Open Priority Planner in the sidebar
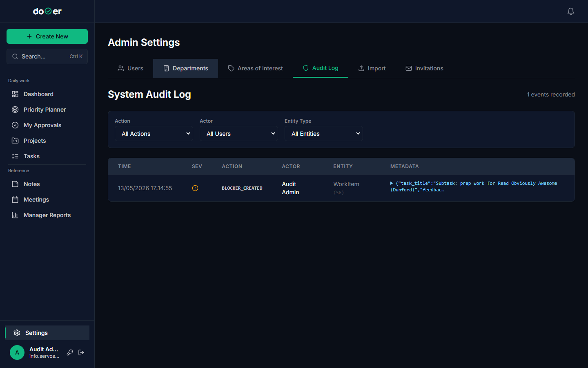This screenshot has height=368, width=588. point(47,110)
